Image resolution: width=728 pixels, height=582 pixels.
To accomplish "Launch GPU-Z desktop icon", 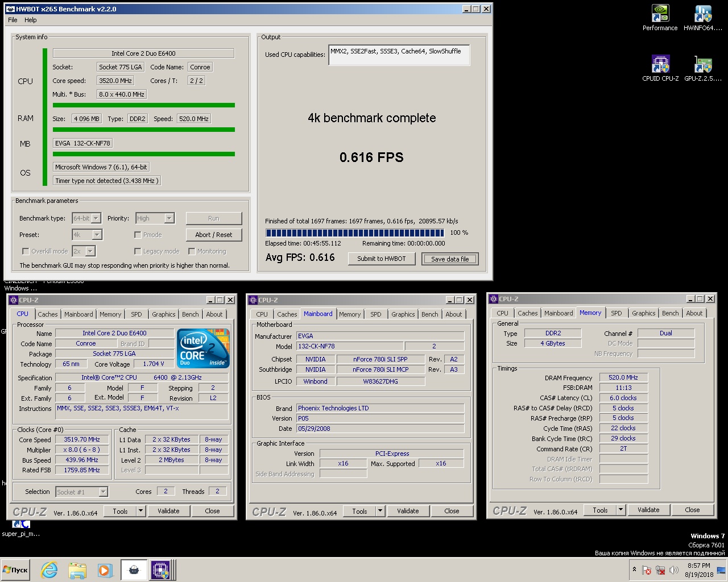I will click(703, 69).
